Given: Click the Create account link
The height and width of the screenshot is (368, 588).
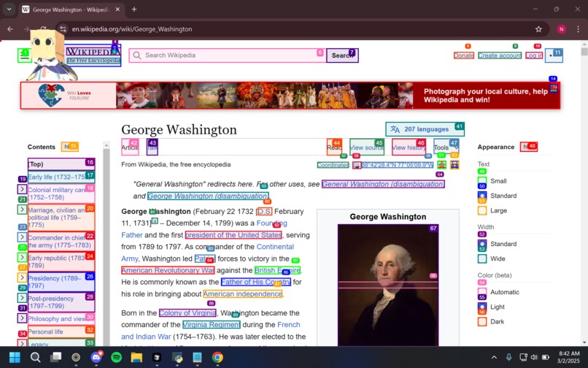Looking at the screenshot, I should [500, 55].
